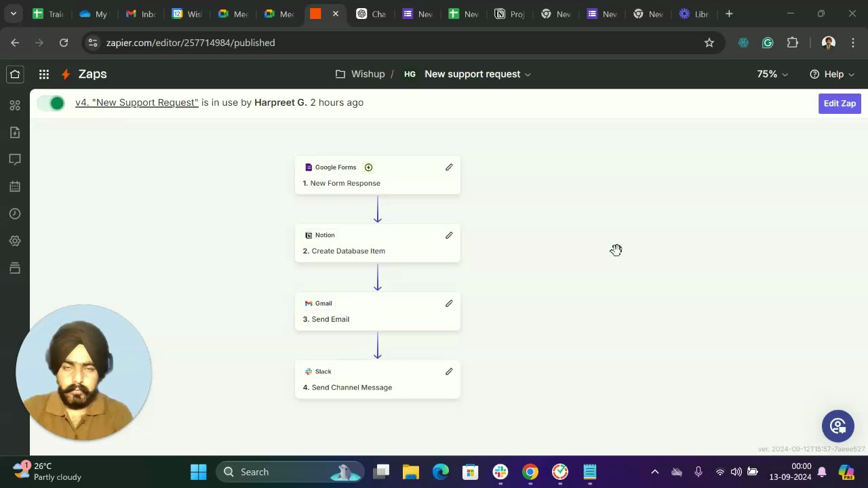This screenshot has height=488, width=868.
Task: Open Chrome profile avatar
Action: point(828,43)
